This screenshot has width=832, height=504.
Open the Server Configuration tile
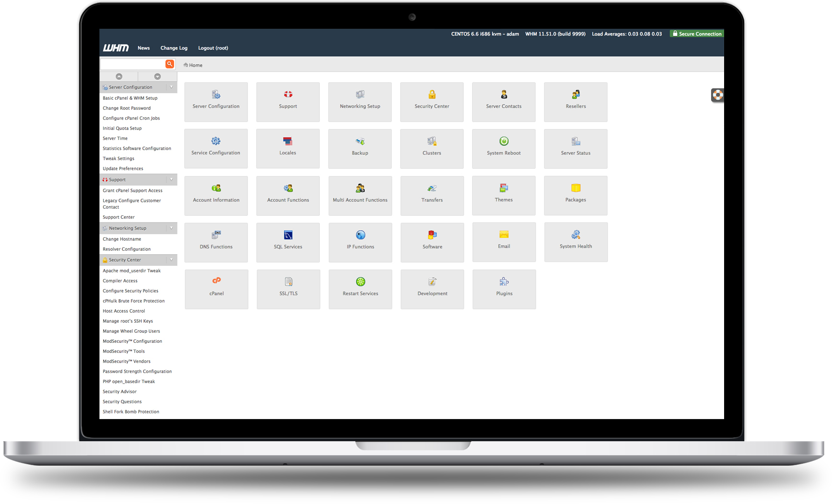[216, 102]
